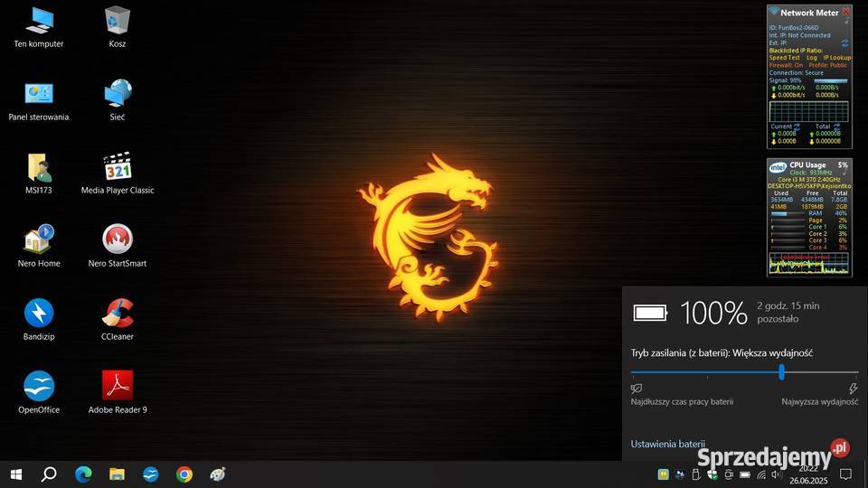868x488 pixels.
Task: Open the volume speaker tray icon
Action: 776,474
